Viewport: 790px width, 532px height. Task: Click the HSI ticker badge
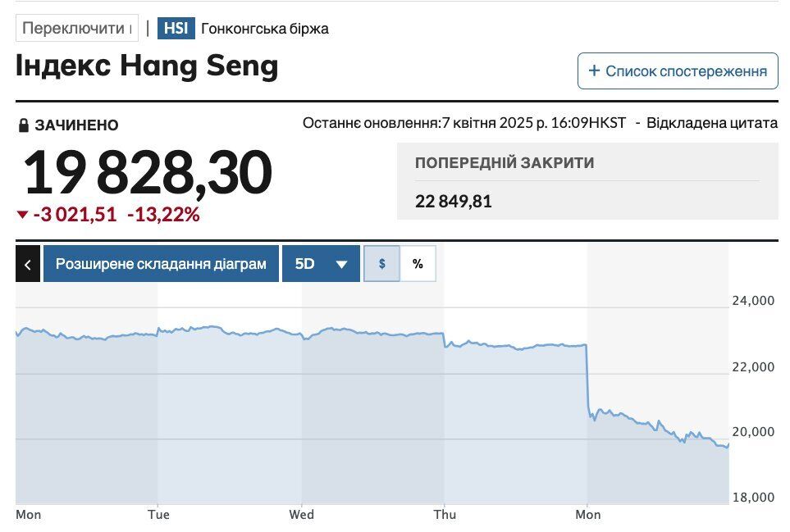(x=176, y=28)
